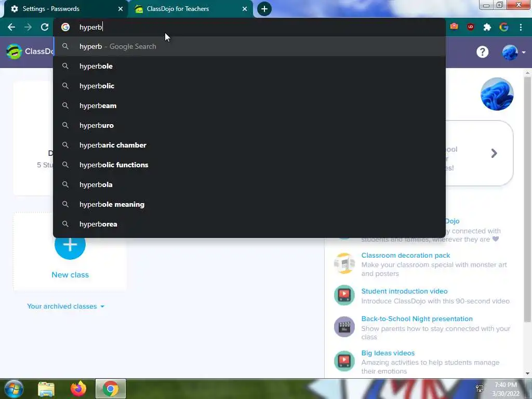Viewport: 532px width, 399px height.
Task: Open a new tab with the plus button
Action: [264, 9]
